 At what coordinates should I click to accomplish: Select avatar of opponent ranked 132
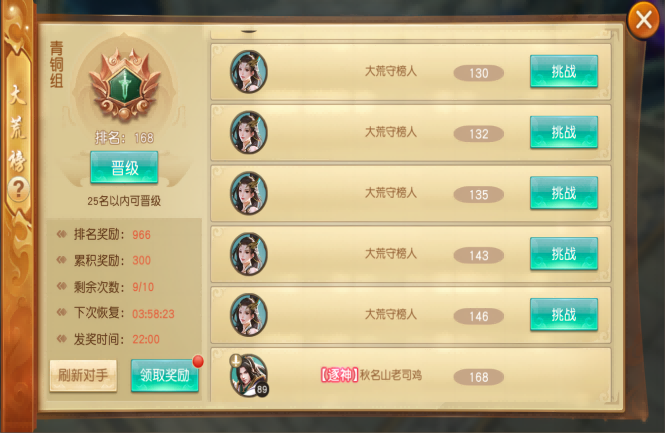249,132
